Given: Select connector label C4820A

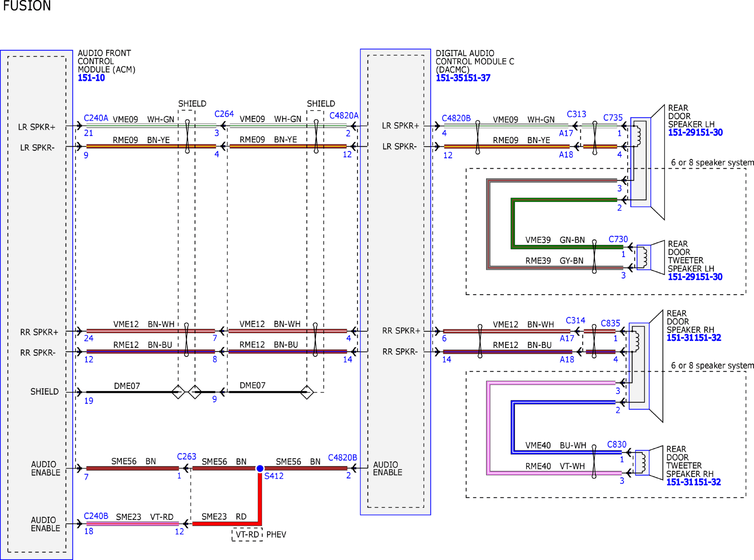Looking at the screenshot, I should 344,116.
